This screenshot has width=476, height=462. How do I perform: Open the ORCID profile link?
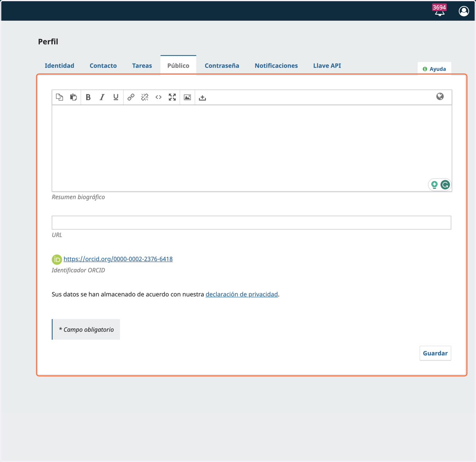point(118,259)
